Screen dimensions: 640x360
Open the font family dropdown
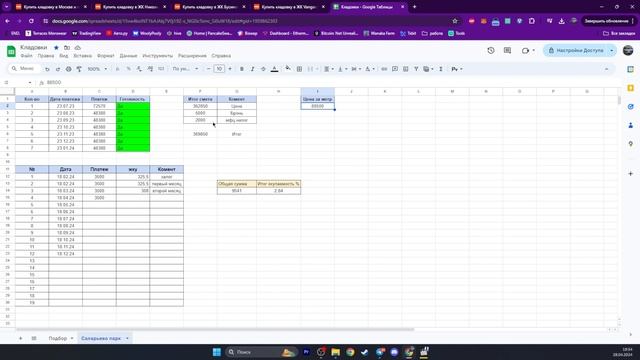pos(185,69)
